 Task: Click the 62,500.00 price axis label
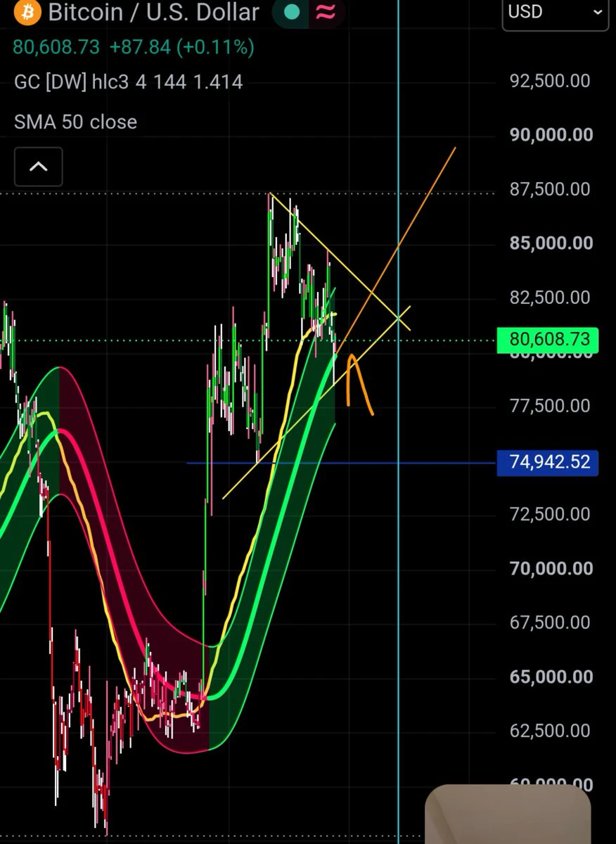click(x=550, y=731)
